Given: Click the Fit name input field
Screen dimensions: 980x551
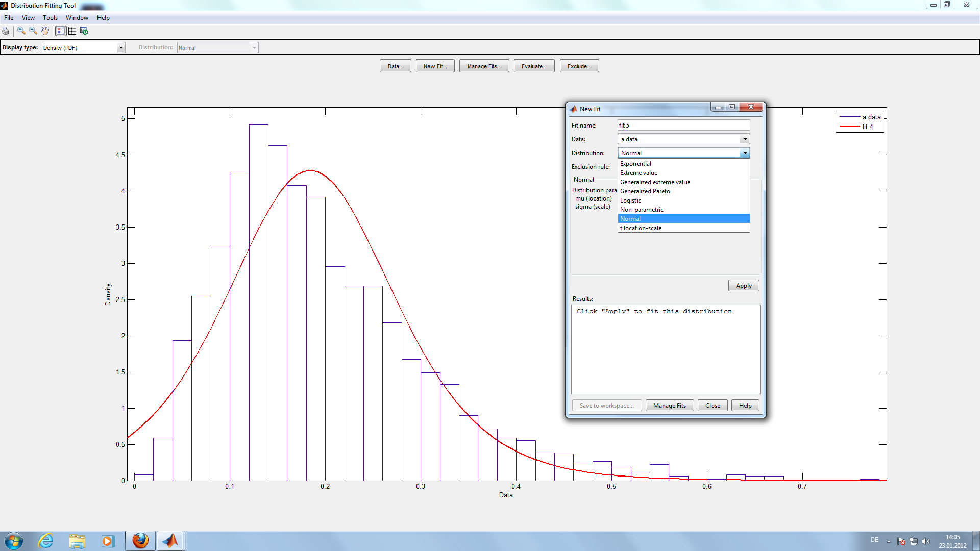Looking at the screenshot, I should point(683,126).
